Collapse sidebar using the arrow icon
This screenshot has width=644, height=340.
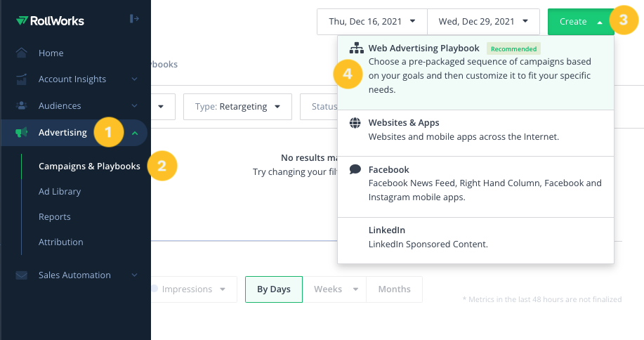pyautogui.click(x=134, y=18)
